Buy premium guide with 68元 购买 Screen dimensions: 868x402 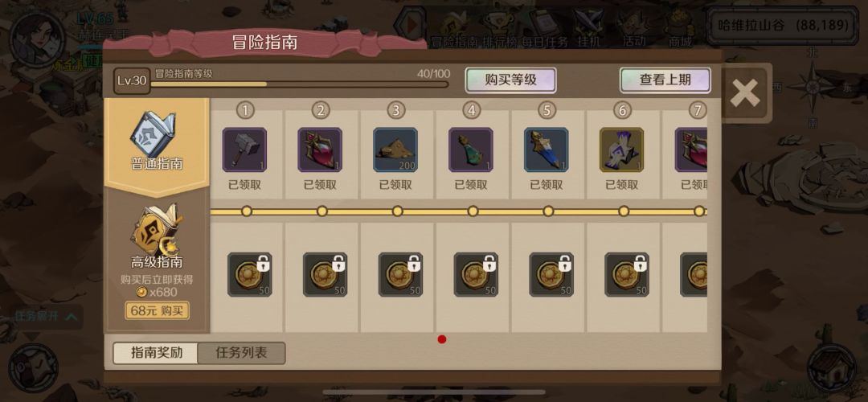click(158, 310)
